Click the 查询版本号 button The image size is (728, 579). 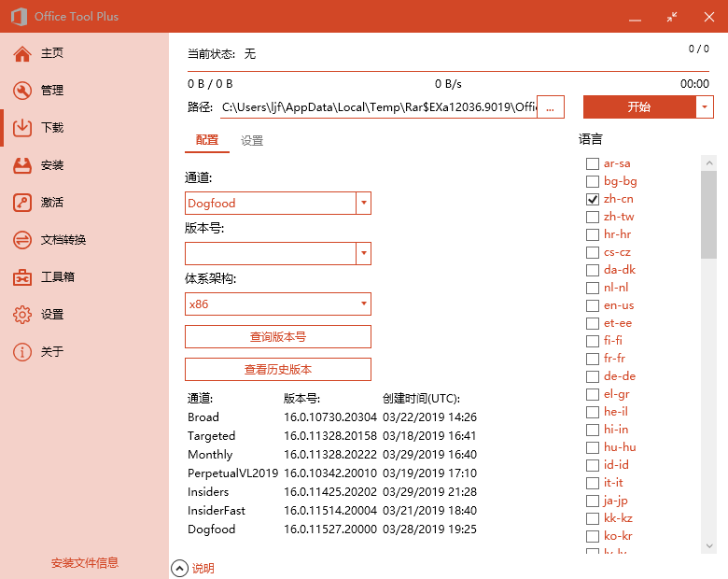pyautogui.click(x=278, y=336)
